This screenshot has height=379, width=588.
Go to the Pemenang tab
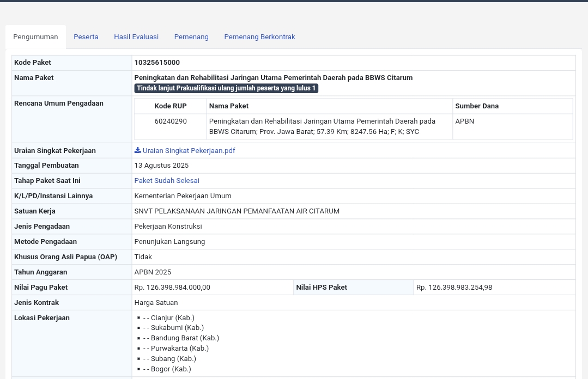pyautogui.click(x=191, y=37)
